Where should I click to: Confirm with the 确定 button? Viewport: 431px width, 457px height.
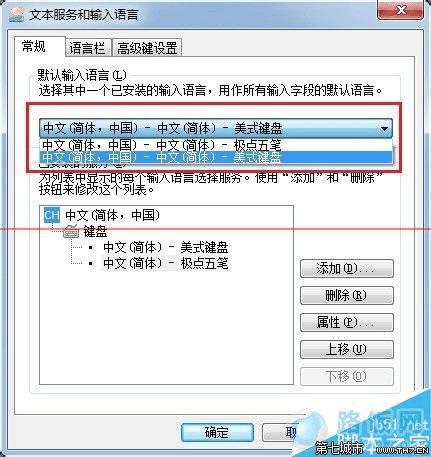[217, 433]
